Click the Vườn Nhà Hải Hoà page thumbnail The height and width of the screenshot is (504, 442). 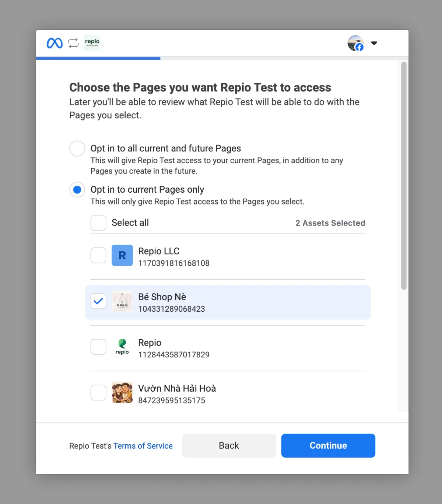click(x=122, y=392)
